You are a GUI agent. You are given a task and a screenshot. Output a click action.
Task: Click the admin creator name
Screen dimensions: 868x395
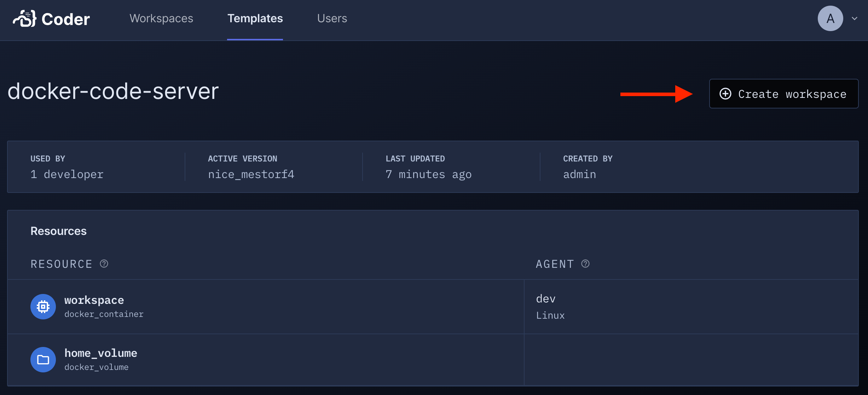click(x=580, y=174)
